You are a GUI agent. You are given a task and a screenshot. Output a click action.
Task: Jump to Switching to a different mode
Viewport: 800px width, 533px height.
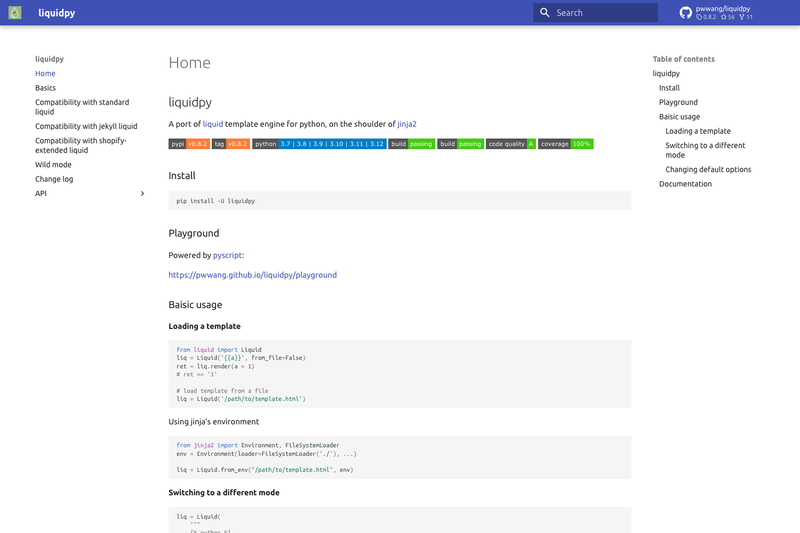coord(705,150)
